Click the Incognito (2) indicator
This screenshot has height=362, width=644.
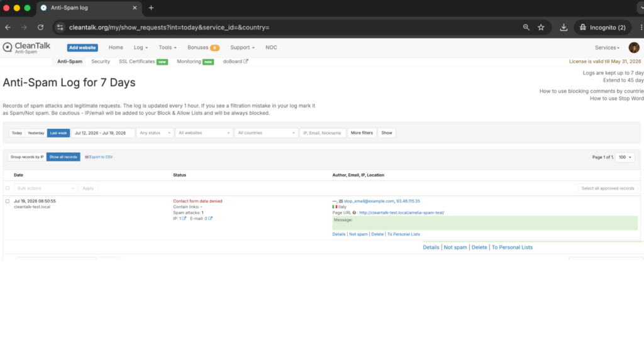click(602, 28)
